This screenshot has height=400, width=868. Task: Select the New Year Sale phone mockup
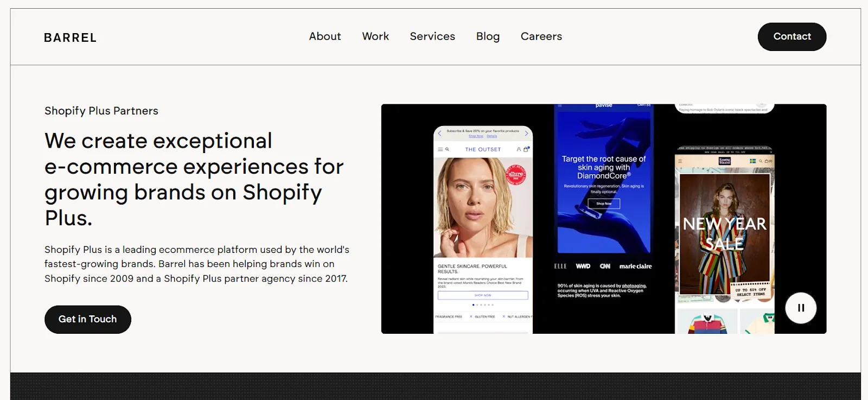tap(725, 239)
